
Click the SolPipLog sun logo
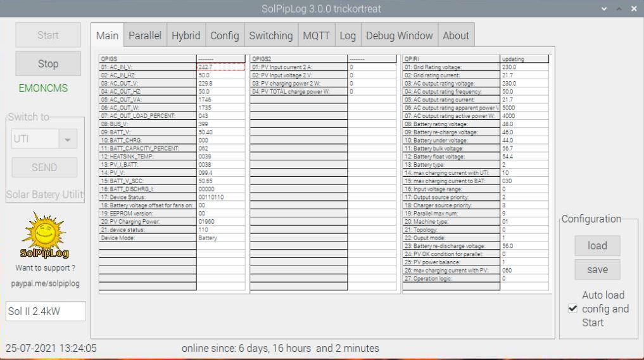click(45, 235)
